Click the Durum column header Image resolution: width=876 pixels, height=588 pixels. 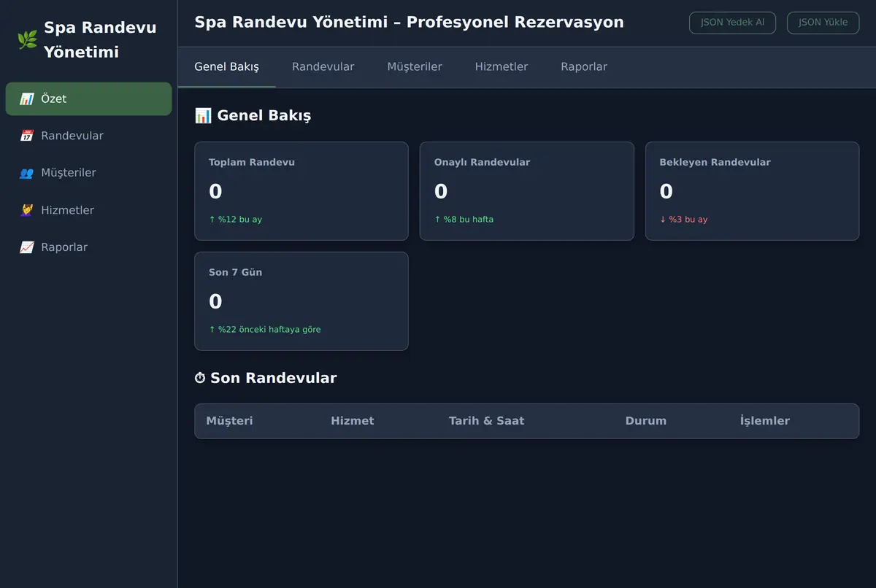point(645,421)
